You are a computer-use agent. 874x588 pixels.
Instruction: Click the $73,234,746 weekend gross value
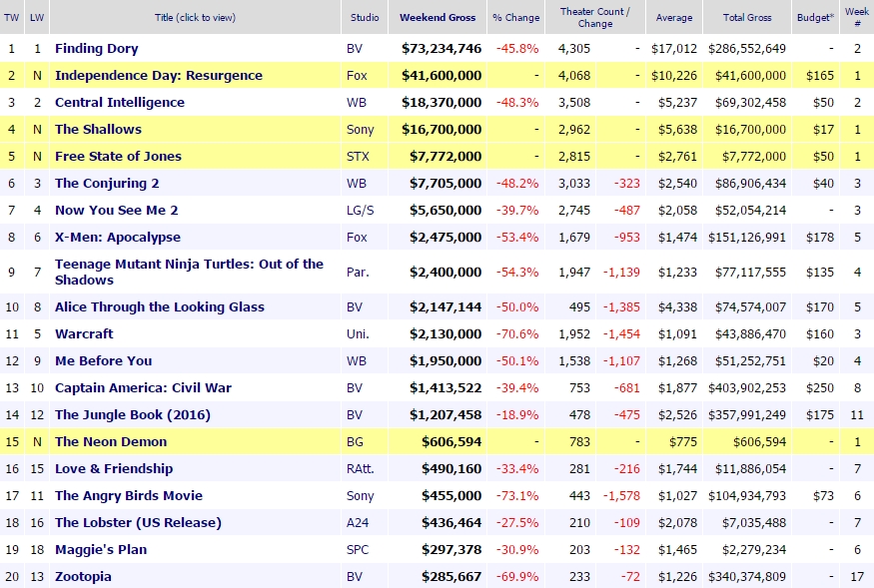(x=441, y=49)
